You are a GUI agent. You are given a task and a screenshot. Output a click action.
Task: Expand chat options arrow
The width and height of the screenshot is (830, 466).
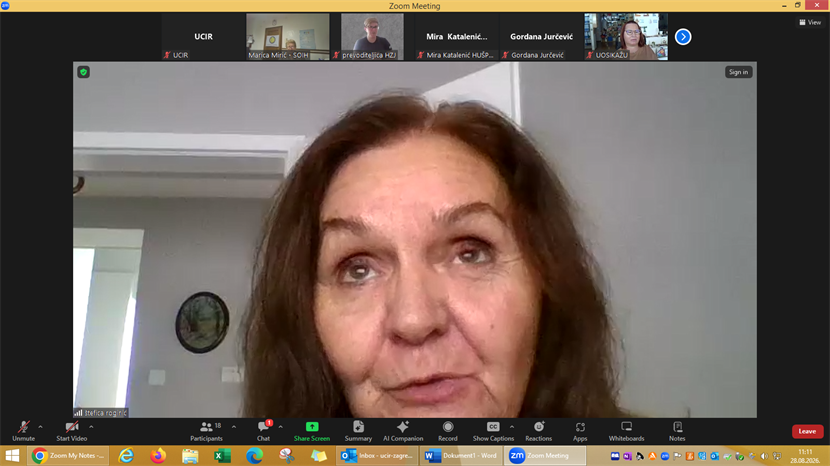281,427
